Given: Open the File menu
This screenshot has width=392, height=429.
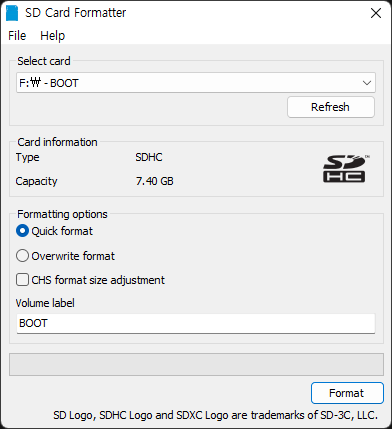Looking at the screenshot, I should [x=17, y=35].
